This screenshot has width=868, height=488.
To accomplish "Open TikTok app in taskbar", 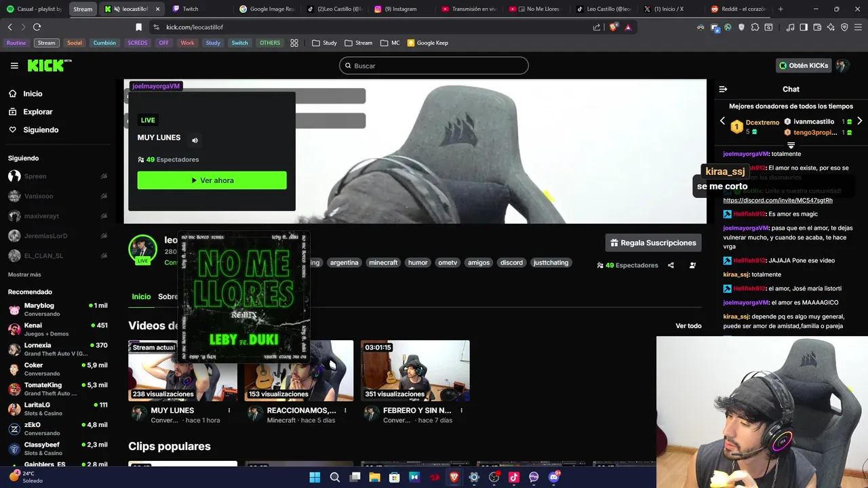I will tap(514, 477).
